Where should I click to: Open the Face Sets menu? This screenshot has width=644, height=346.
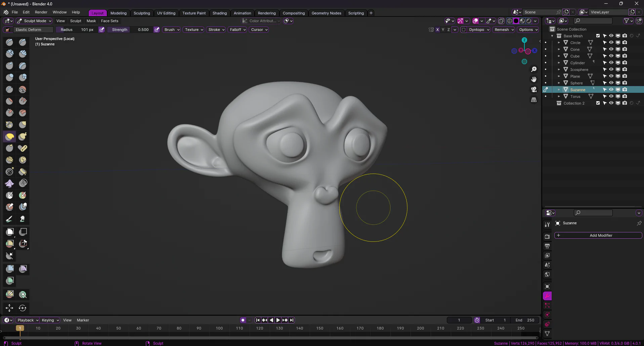click(x=110, y=21)
